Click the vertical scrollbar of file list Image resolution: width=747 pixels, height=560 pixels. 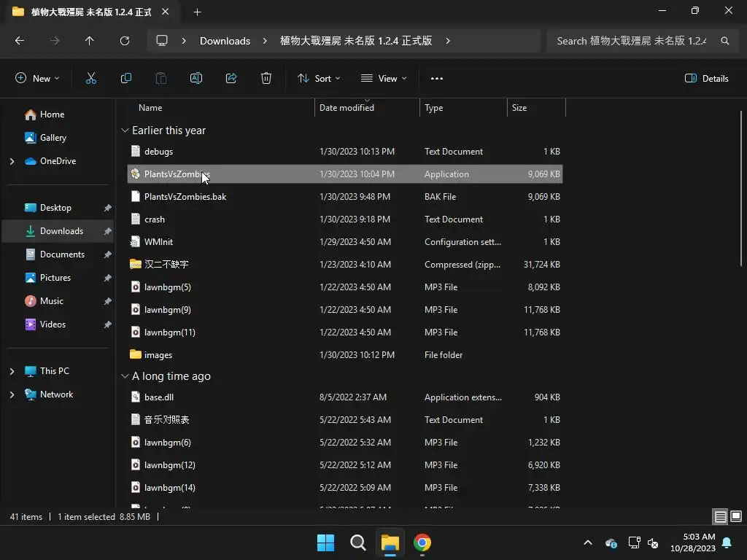click(x=741, y=188)
